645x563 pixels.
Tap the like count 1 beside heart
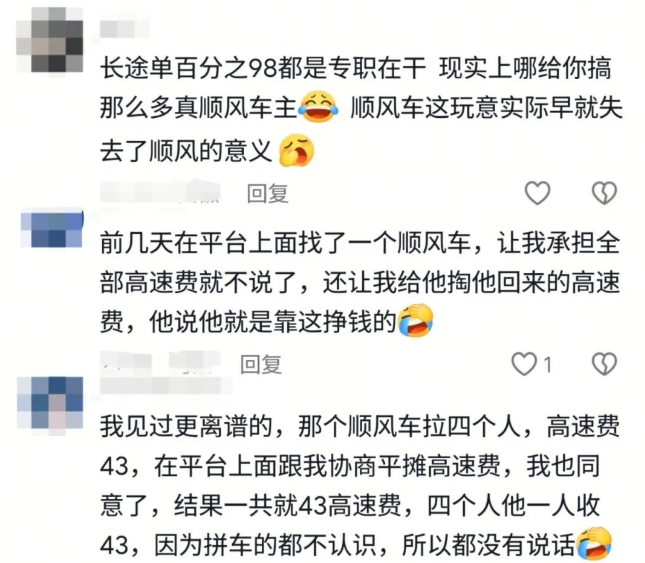tap(548, 364)
